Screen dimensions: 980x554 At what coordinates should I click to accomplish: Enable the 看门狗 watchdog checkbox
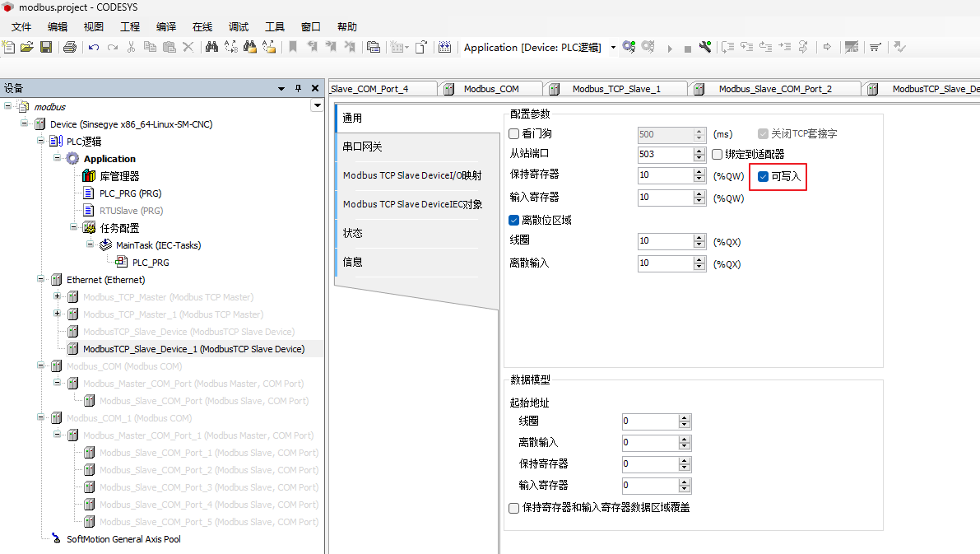pos(514,133)
